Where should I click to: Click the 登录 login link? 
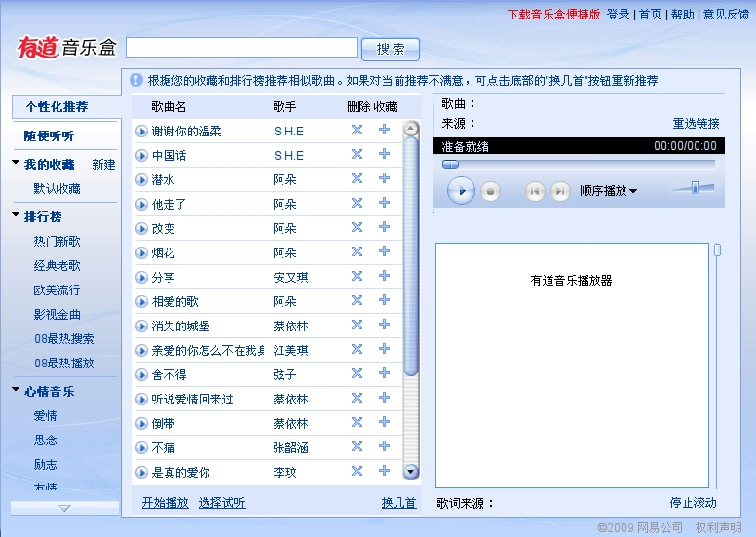[x=618, y=15]
